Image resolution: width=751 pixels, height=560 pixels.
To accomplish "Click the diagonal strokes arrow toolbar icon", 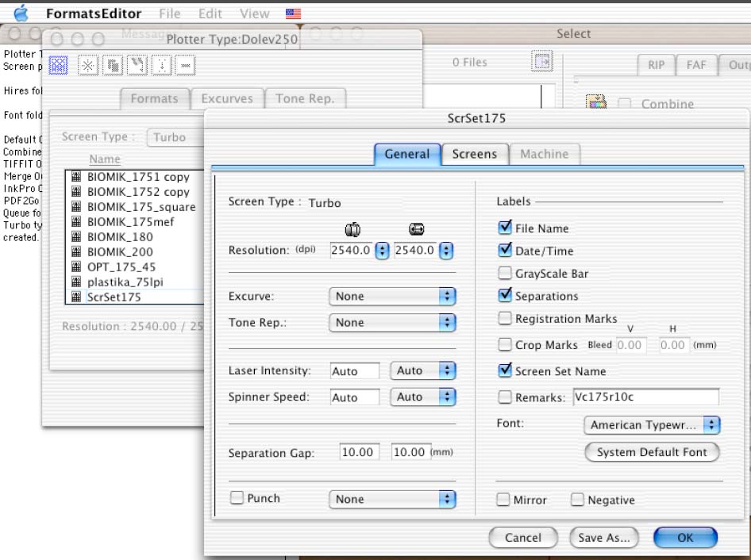I will tap(137, 65).
